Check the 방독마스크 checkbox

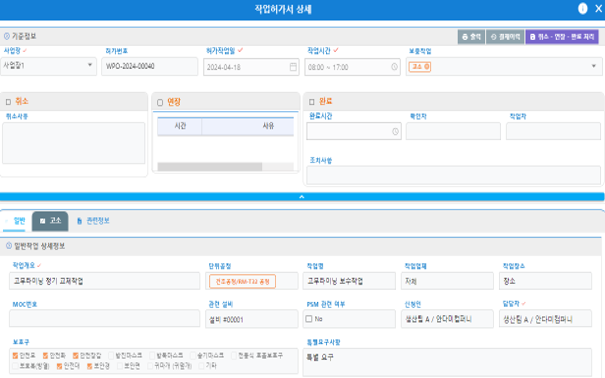click(x=152, y=355)
